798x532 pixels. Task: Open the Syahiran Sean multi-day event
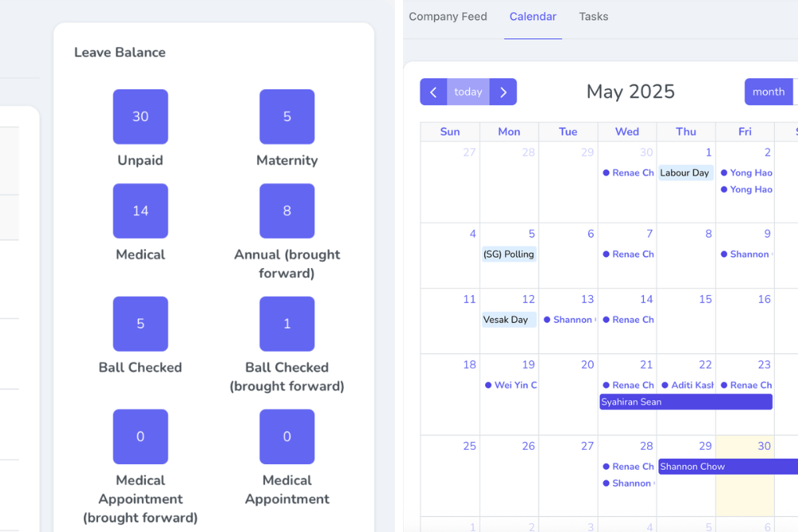pyautogui.click(x=685, y=402)
